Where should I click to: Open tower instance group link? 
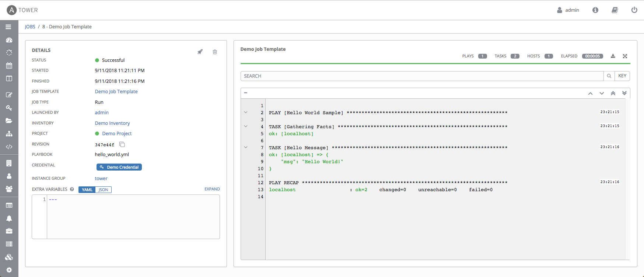click(101, 178)
